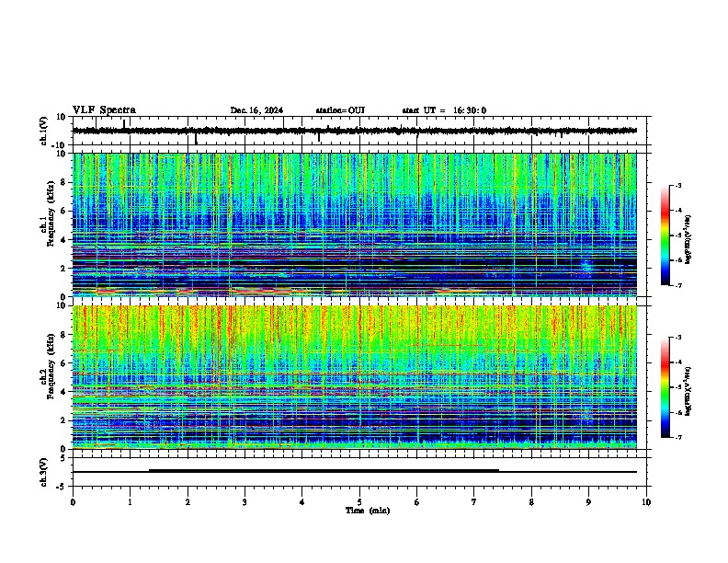Image resolution: width=728 pixels, height=563 pixels.
Task: Click the time axis tick label "1"
Action: [130, 502]
